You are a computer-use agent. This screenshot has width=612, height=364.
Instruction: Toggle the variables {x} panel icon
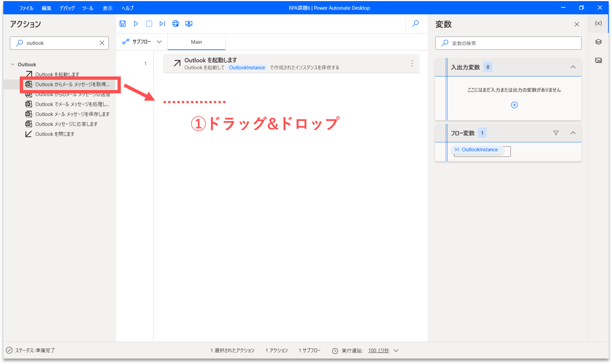(598, 23)
